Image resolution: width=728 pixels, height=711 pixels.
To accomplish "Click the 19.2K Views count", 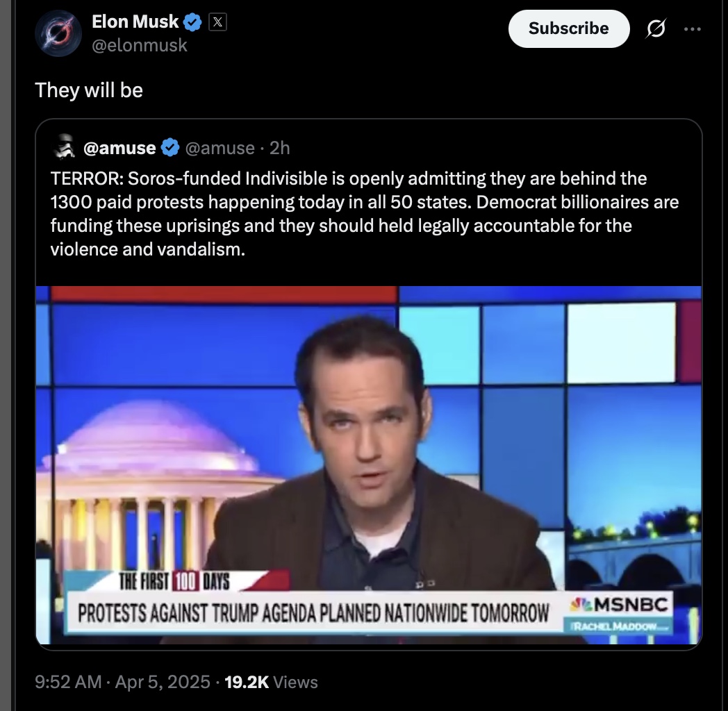I will (x=271, y=682).
